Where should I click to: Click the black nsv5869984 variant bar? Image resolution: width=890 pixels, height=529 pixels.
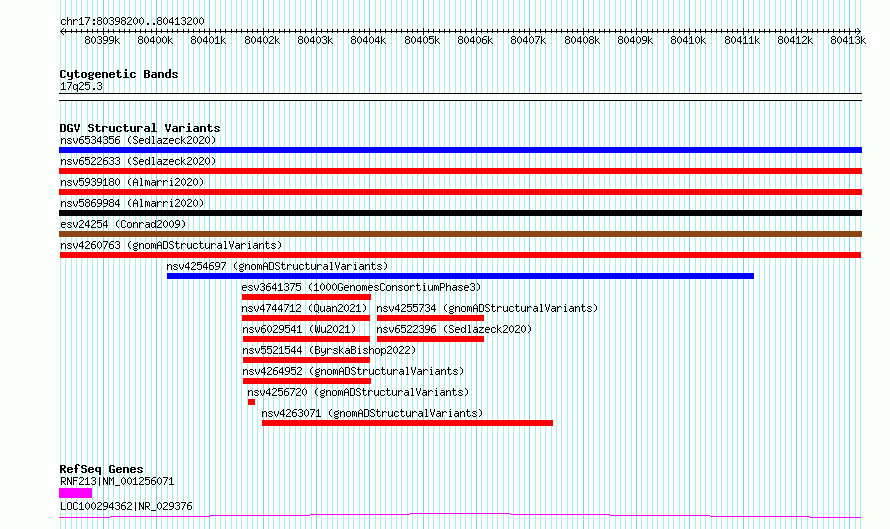click(460, 213)
